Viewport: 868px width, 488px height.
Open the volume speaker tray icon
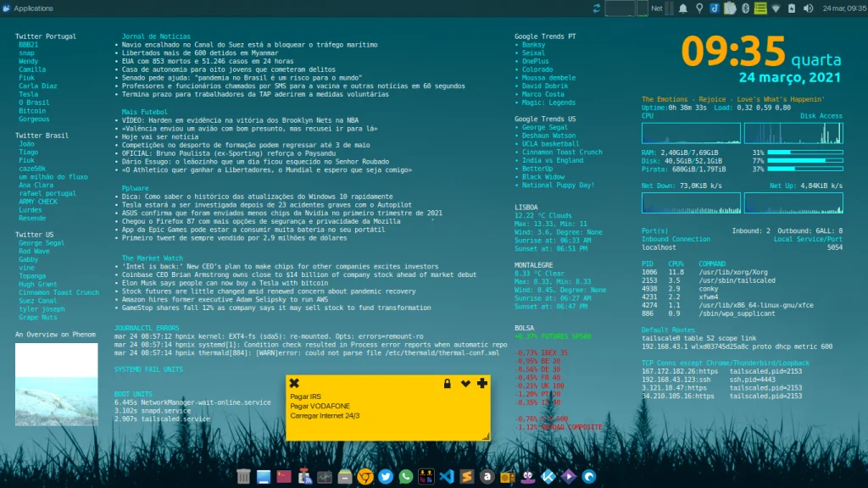[808, 8]
